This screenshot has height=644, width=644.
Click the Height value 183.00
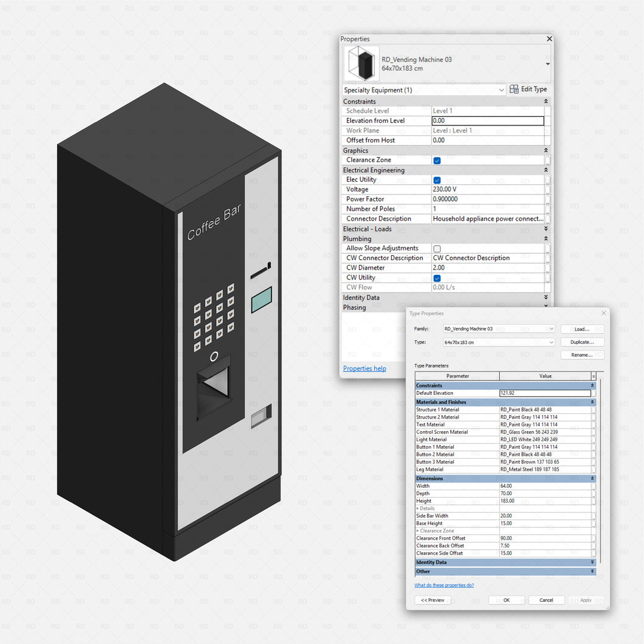coord(545,501)
